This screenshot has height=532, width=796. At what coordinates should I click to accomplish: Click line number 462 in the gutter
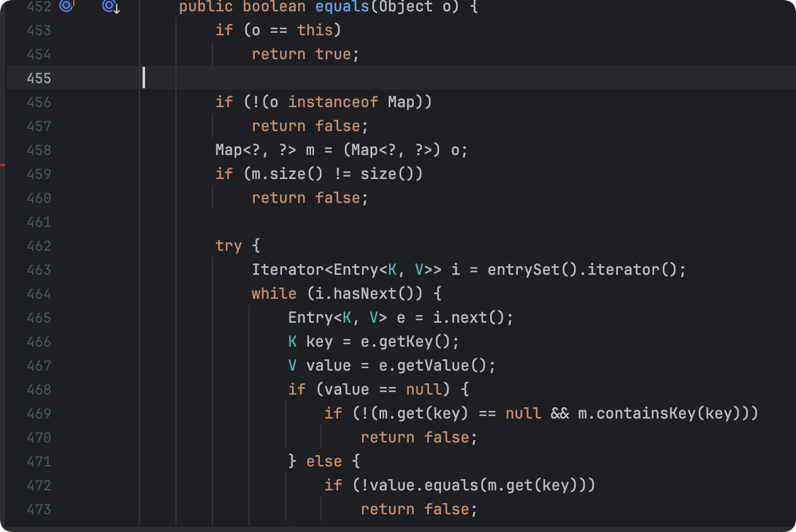[38, 246]
